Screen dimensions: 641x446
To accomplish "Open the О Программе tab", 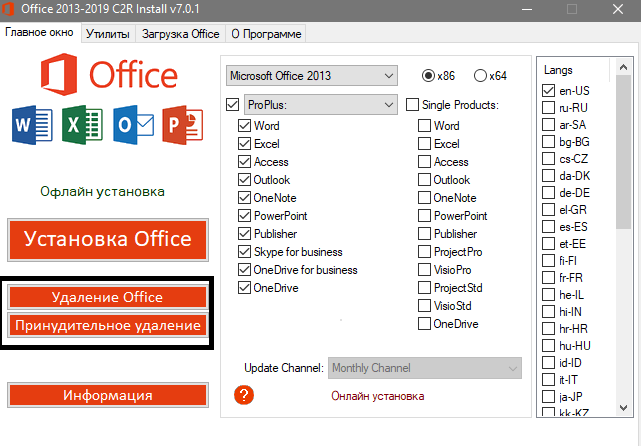I will (x=266, y=34).
